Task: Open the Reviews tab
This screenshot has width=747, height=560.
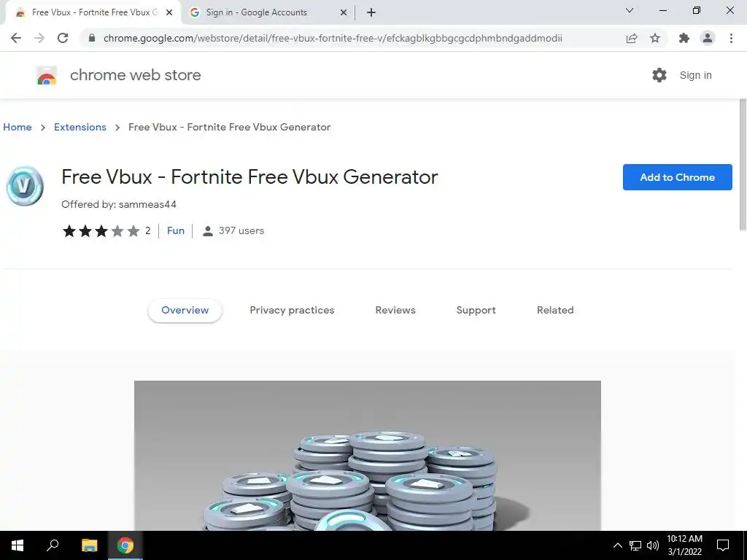Action: 395,310
